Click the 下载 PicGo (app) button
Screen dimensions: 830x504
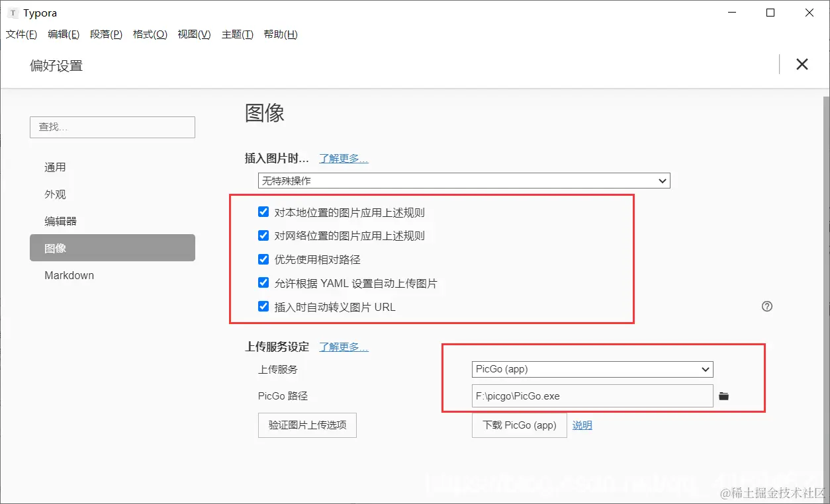click(519, 425)
